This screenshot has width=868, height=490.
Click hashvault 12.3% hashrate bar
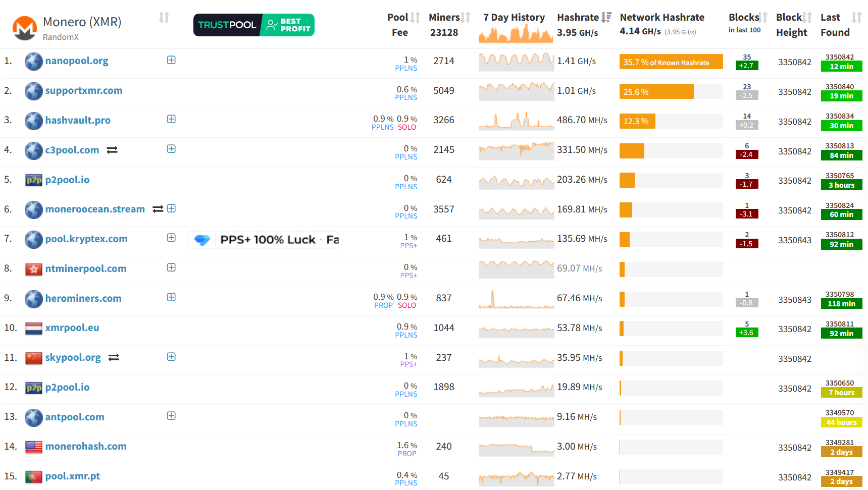(637, 122)
